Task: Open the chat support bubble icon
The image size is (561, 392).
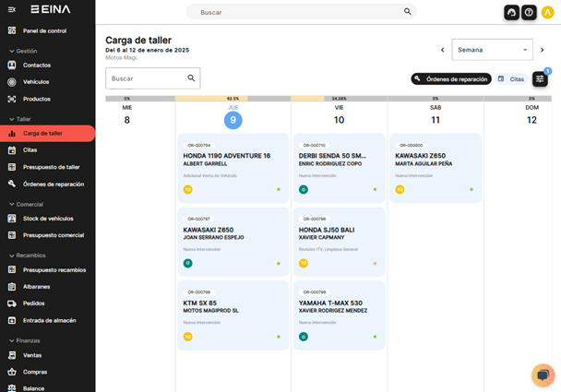Action: [x=543, y=374]
